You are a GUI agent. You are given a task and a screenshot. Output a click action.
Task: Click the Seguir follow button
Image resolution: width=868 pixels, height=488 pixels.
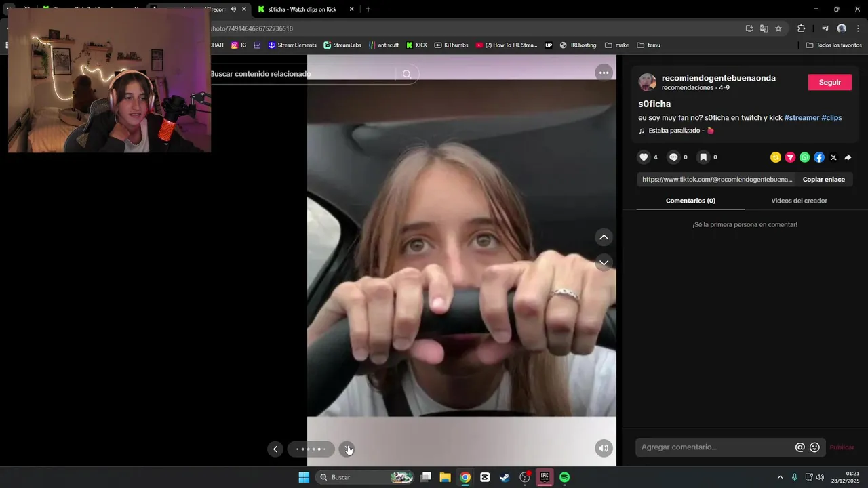coord(830,82)
